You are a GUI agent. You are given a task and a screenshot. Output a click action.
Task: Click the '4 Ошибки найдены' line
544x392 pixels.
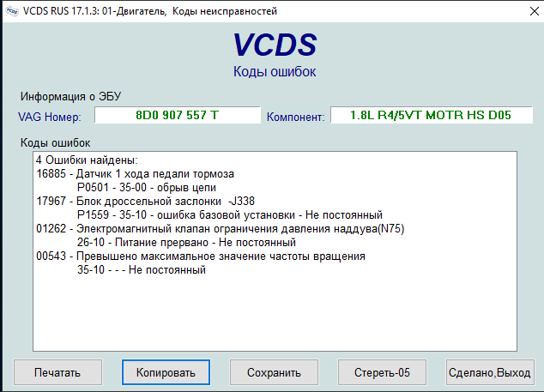pos(87,160)
